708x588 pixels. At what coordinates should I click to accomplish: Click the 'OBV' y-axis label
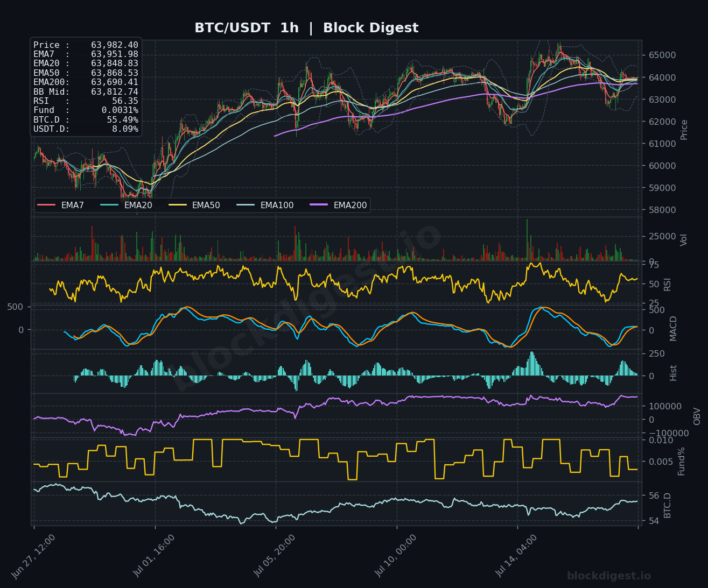point(697,416)
